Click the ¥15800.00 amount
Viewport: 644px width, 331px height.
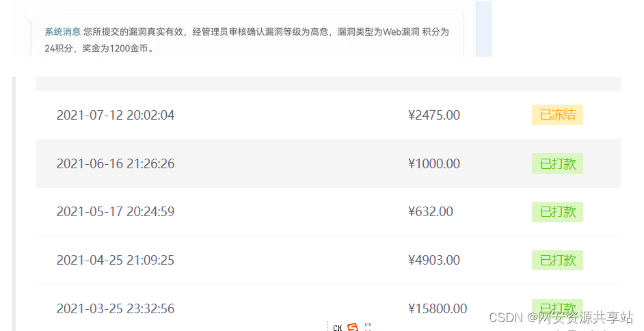click(438, 308)
